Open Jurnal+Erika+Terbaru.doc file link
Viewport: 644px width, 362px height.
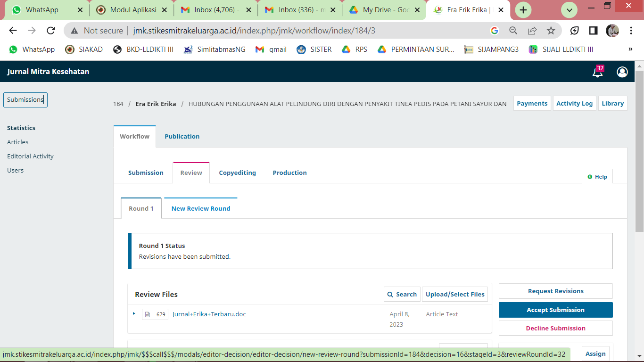pyautogui.click(x=209, y=314)
